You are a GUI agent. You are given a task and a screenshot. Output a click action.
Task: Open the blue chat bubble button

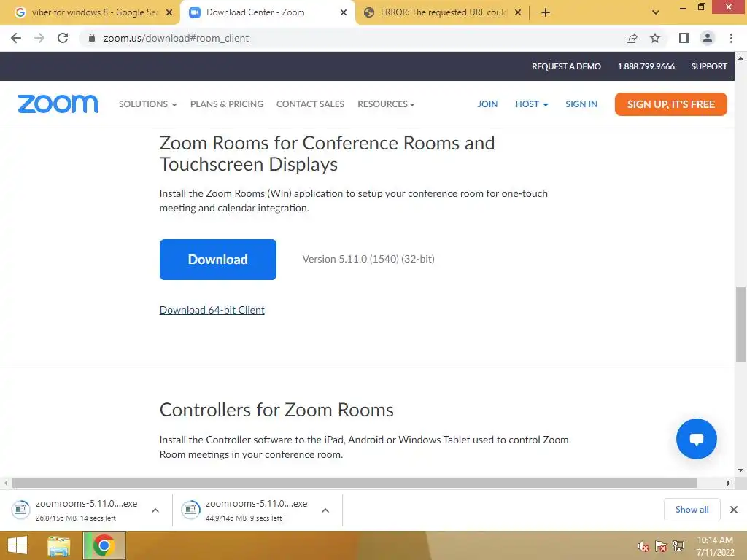[x=696, y=439]
